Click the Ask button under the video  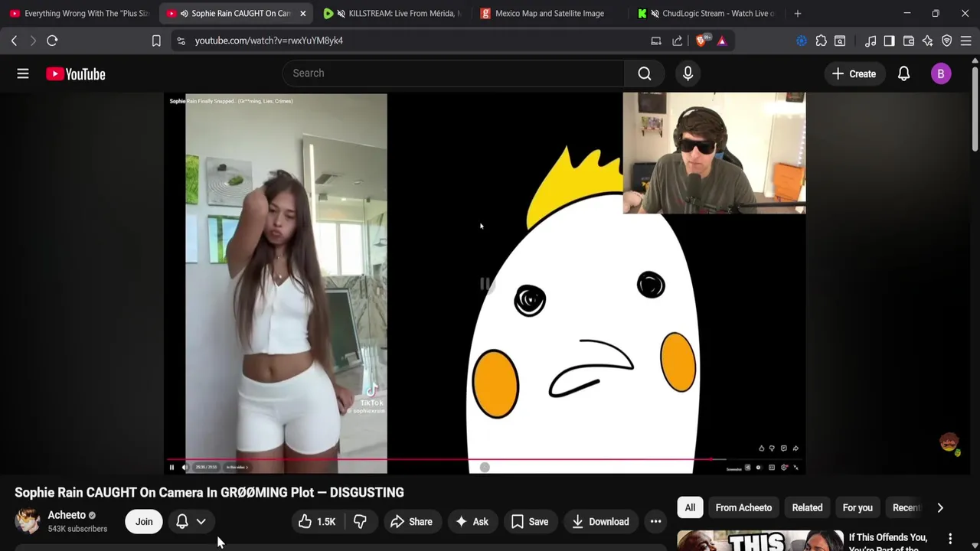(x=472, y=521)
